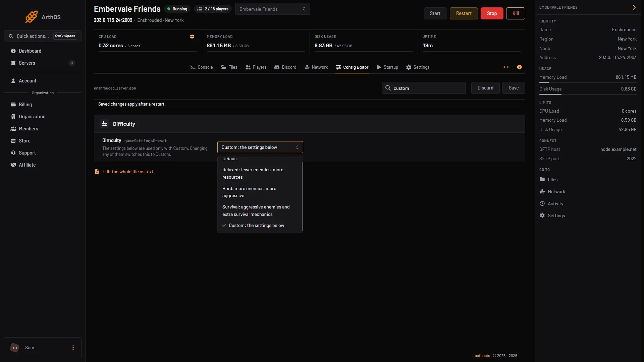Click the players count group icon

click(x=200, y=9)
